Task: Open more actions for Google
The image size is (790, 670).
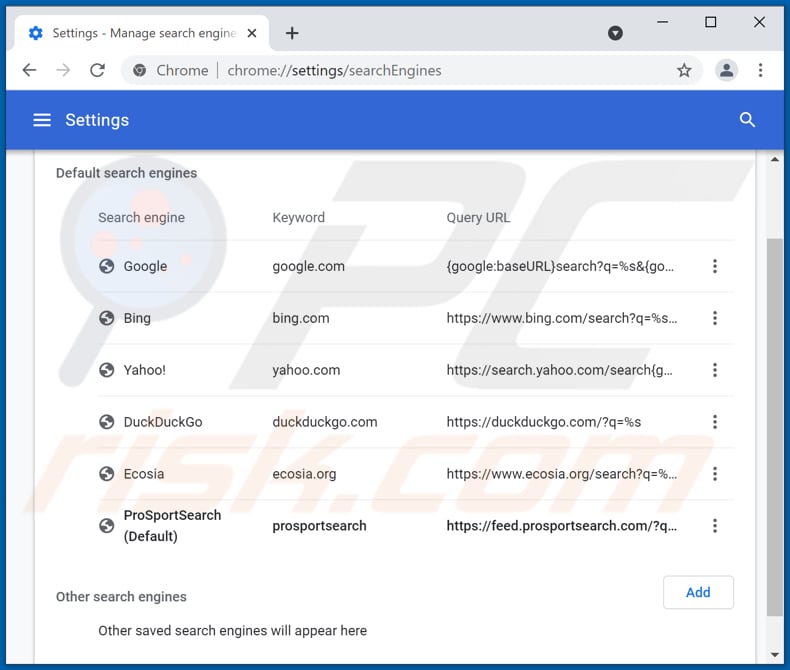Action: (714, 266)
